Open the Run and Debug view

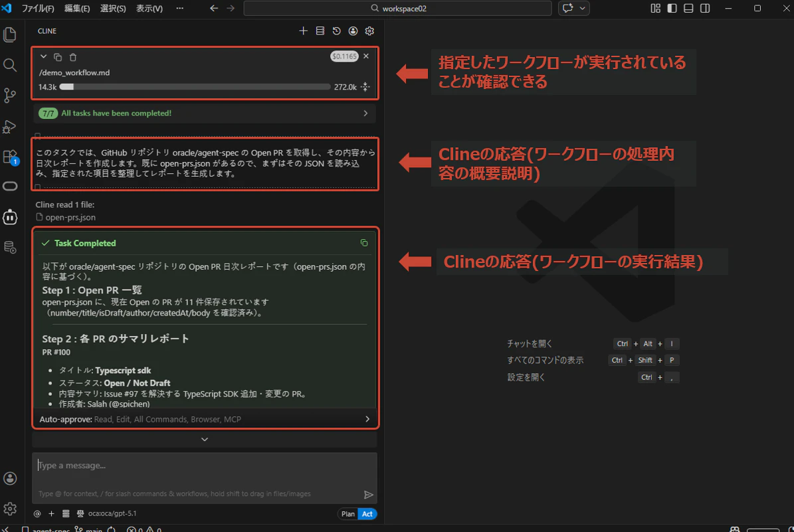[10, 126]
